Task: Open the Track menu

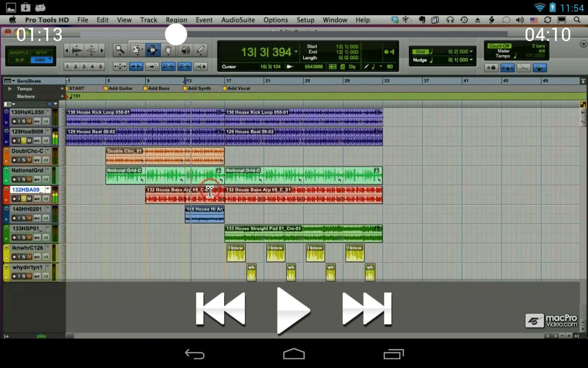Action: tap(148, 20)
